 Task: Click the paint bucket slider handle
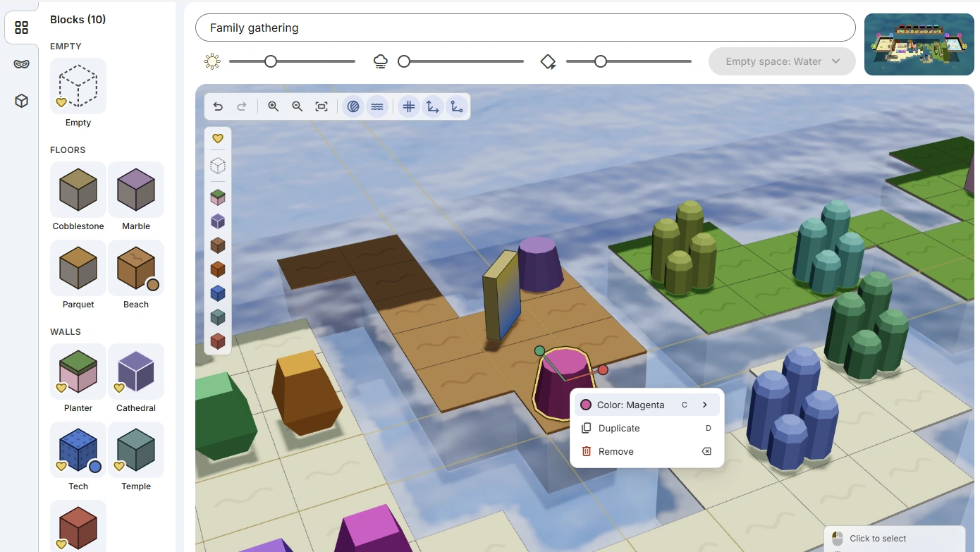tap(601, 61)
